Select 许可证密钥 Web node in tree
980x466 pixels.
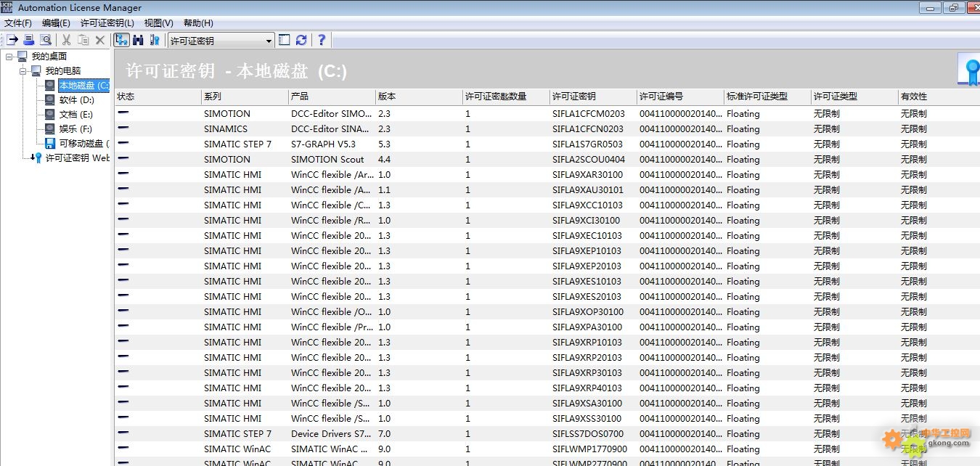click(x=78, y=158)
